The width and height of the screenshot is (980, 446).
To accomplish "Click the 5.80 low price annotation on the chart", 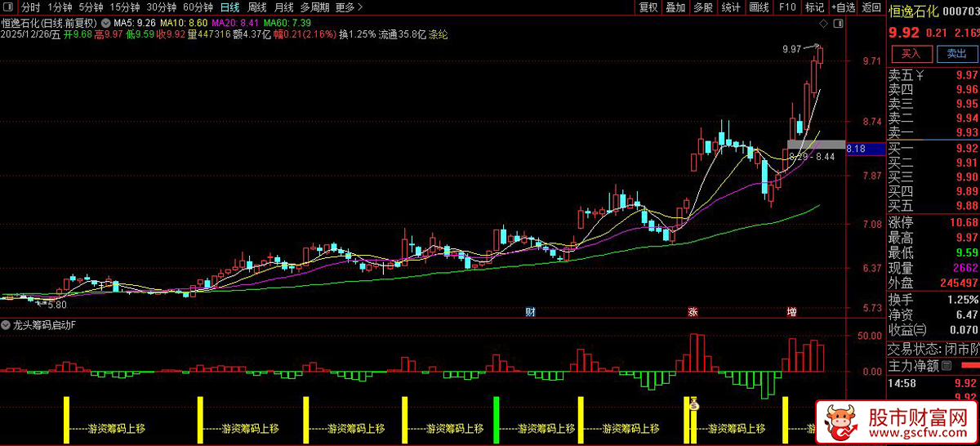I will tap(56, 305).
